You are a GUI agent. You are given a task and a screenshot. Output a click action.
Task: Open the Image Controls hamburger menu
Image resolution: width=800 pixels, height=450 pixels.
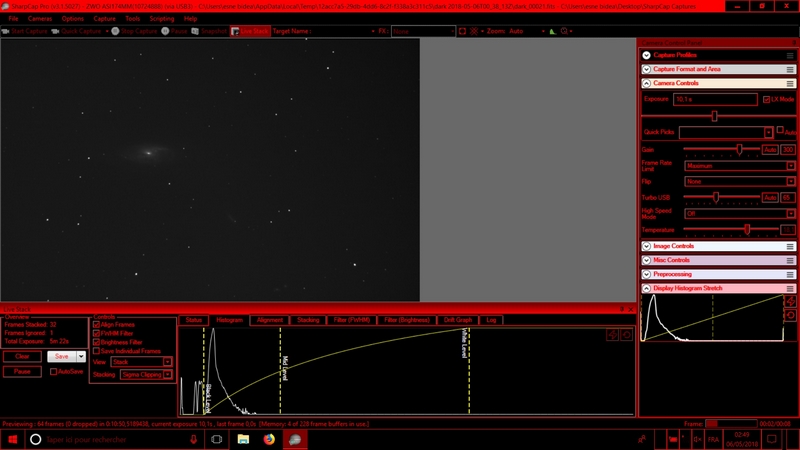790,246
